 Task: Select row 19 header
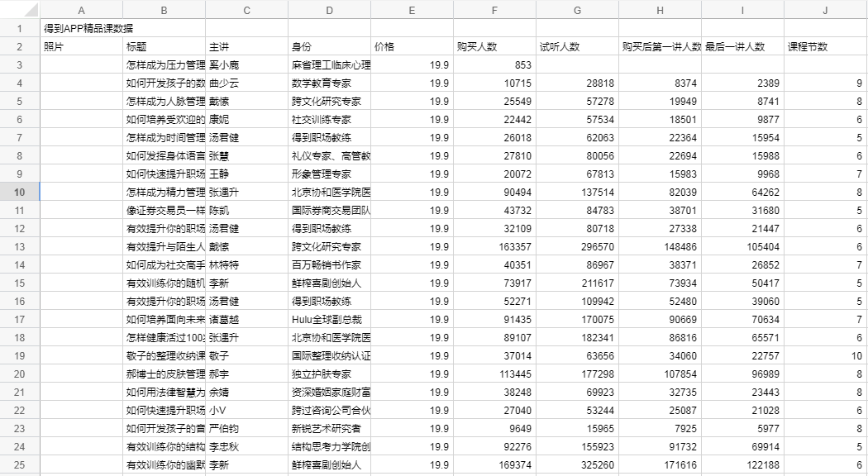point(19,356)
